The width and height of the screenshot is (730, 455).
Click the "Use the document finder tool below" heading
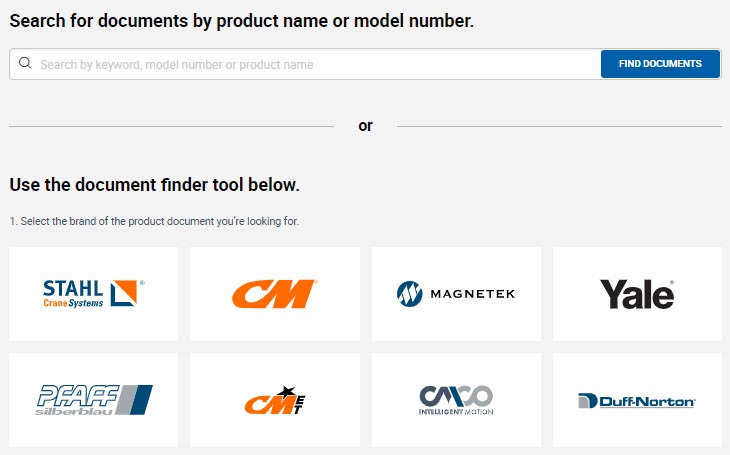pos(155,185)
